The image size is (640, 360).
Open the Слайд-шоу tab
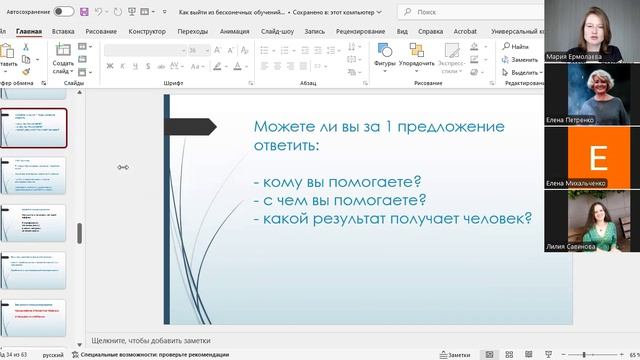tap(277, 31)
